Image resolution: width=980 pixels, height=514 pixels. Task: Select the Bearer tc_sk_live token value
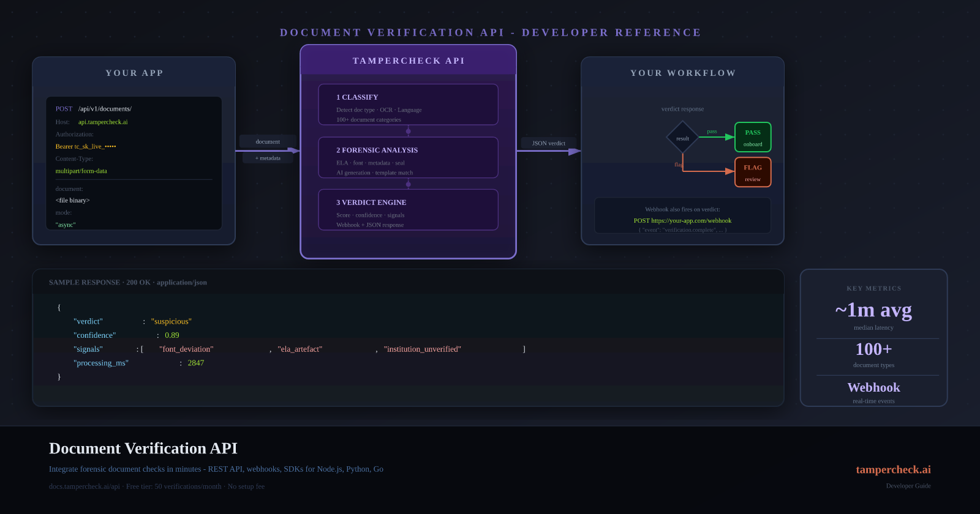coord(86,146)
